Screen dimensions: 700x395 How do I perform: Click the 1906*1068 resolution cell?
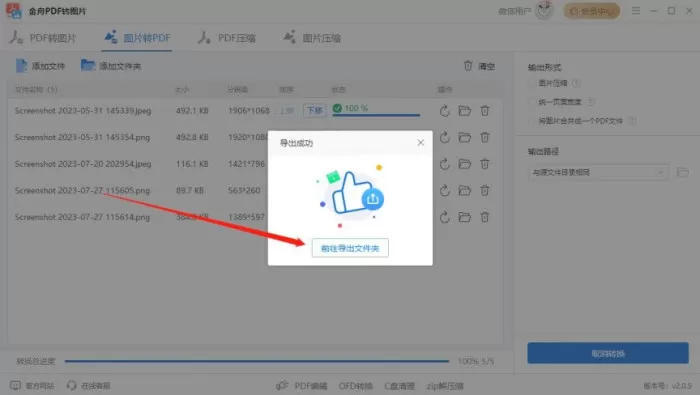point(249,111)
